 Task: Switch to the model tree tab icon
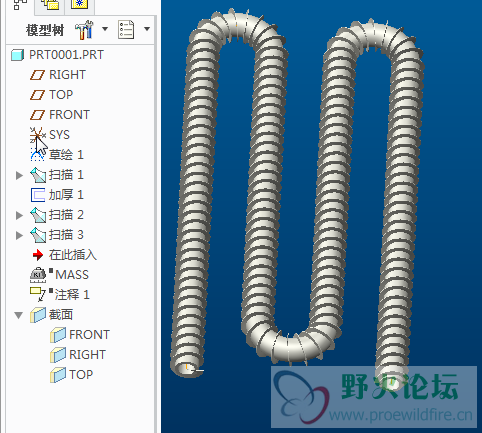coord(20,5)
